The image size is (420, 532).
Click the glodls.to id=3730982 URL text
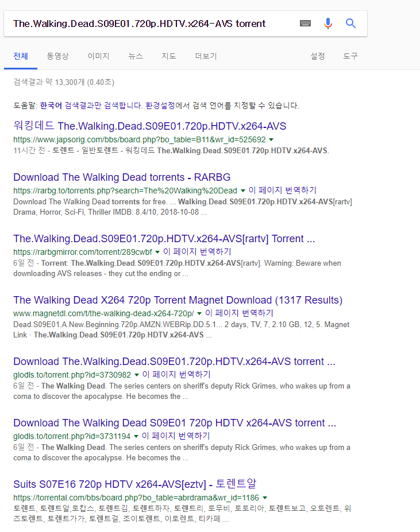[72, 375]
